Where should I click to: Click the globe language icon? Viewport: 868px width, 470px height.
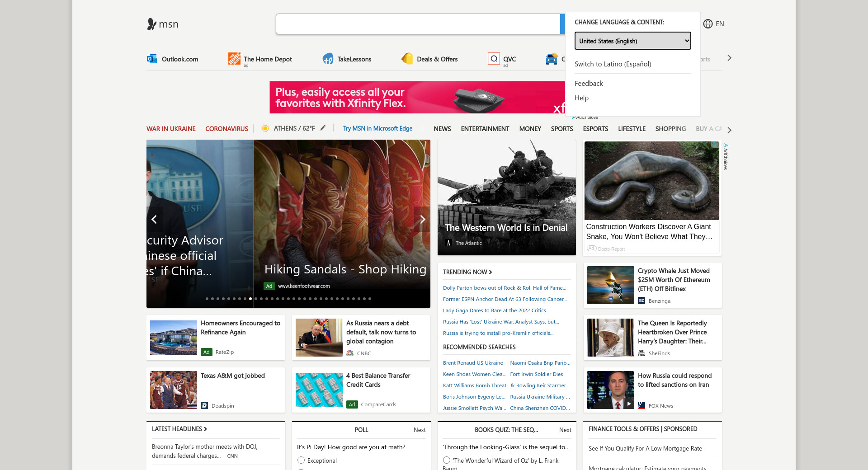click(708, 24)
